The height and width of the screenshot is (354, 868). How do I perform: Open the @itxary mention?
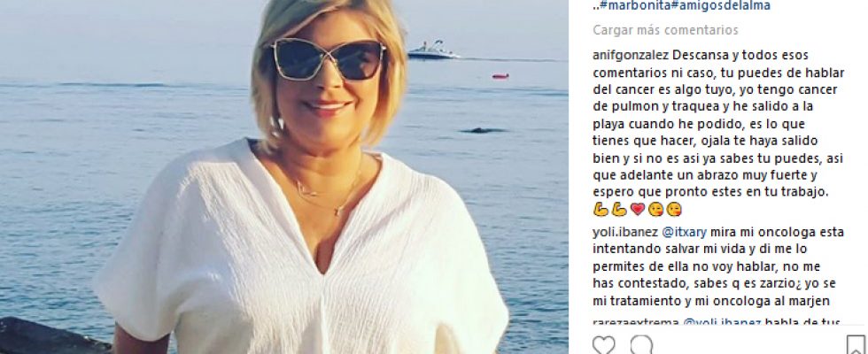(684, 232)
